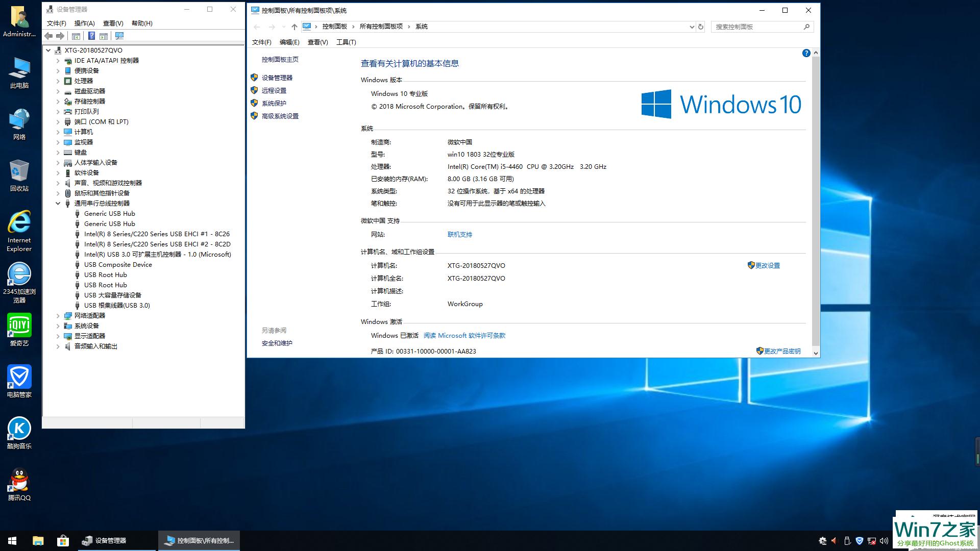Image resolution: width=980 pixels, height=551 pixels.
Task: Select 网络 desktop icon
Action: pos(19,124)
